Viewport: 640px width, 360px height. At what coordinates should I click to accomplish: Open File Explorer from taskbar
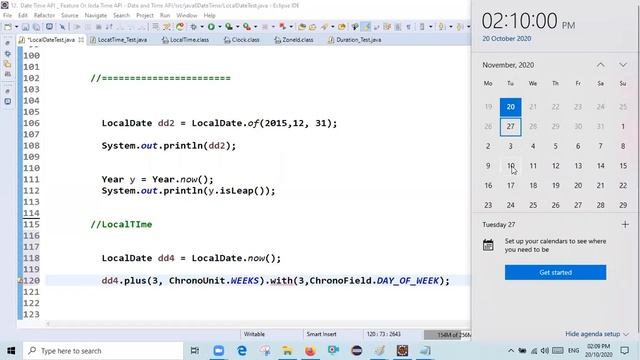click(287, 351)
